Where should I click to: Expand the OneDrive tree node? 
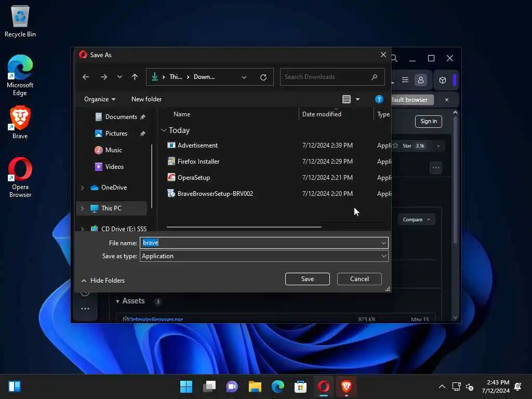click(x=82, y=187)
